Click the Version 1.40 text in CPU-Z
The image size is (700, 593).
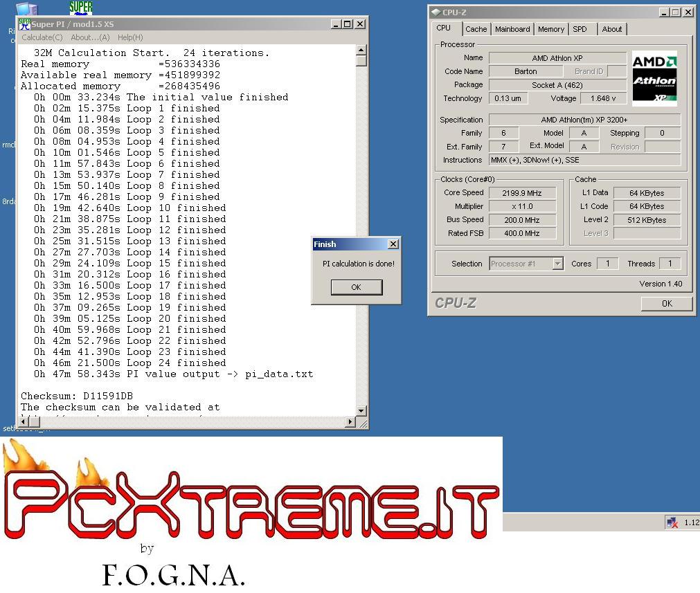click(x=661, y=284)
